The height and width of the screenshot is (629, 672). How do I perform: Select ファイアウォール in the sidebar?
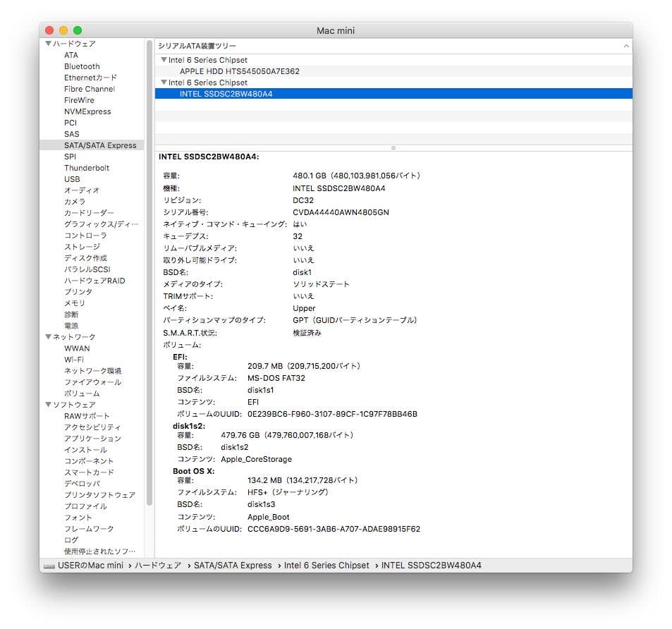[92, 382]
